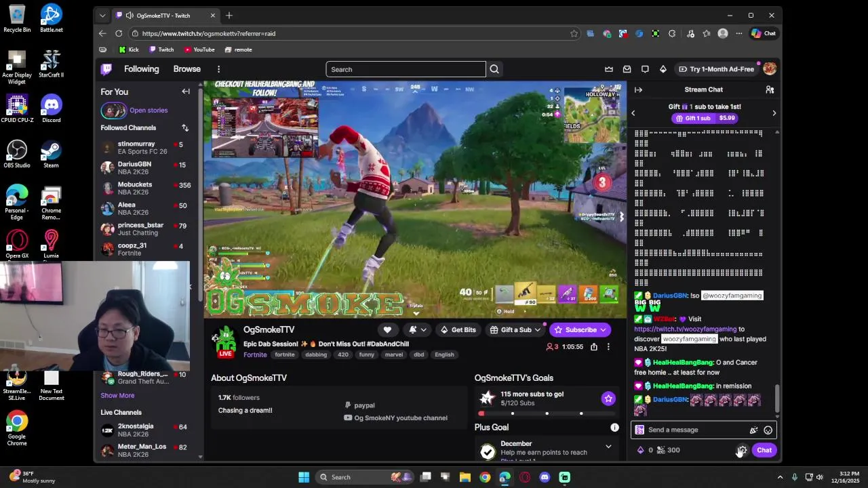Screen dimensions: 868x488
Task: Open chat community users list icon
Action: [x=770, y=89]
